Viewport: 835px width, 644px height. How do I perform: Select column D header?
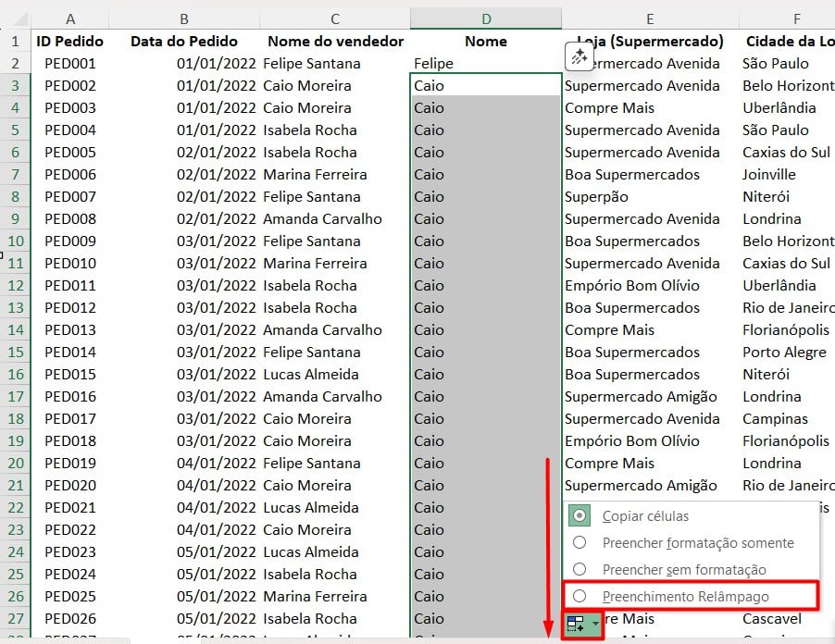(x=485, y=19)
